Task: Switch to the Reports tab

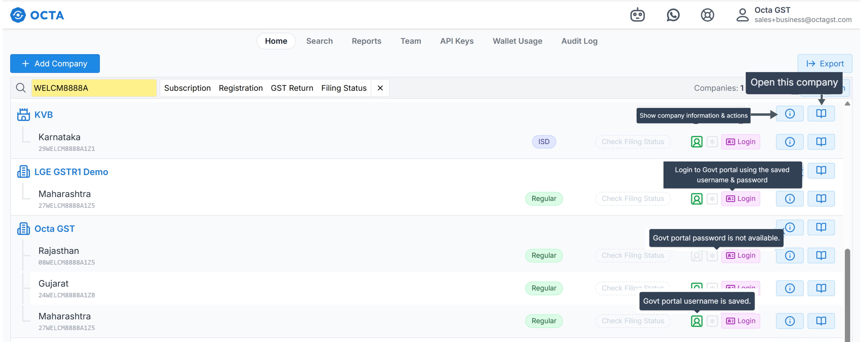Action: [366, 41]
